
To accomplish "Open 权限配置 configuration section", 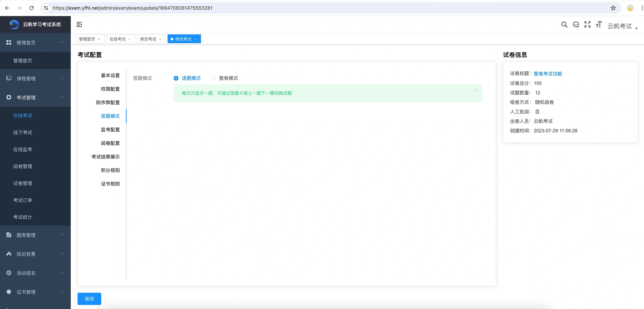I will pos(110,89).
